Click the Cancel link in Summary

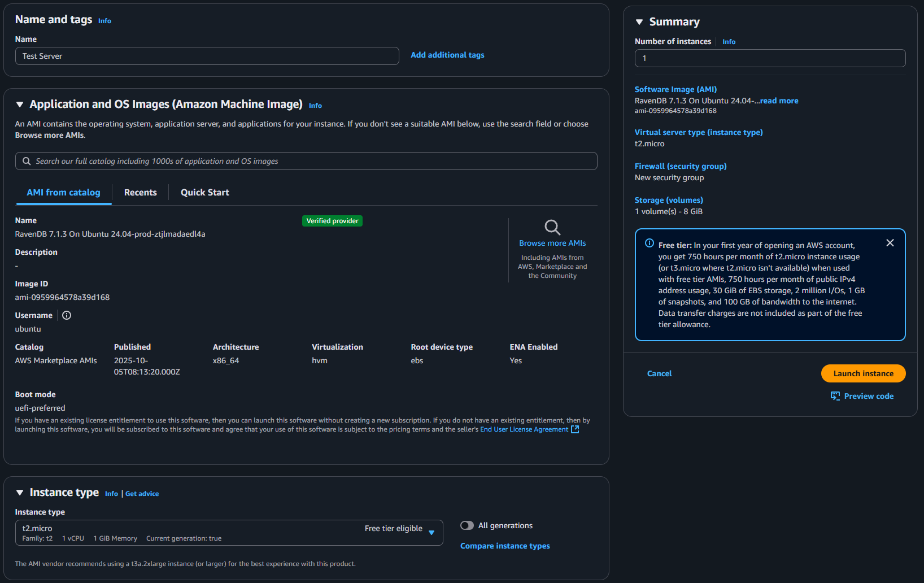click(659, 373)
